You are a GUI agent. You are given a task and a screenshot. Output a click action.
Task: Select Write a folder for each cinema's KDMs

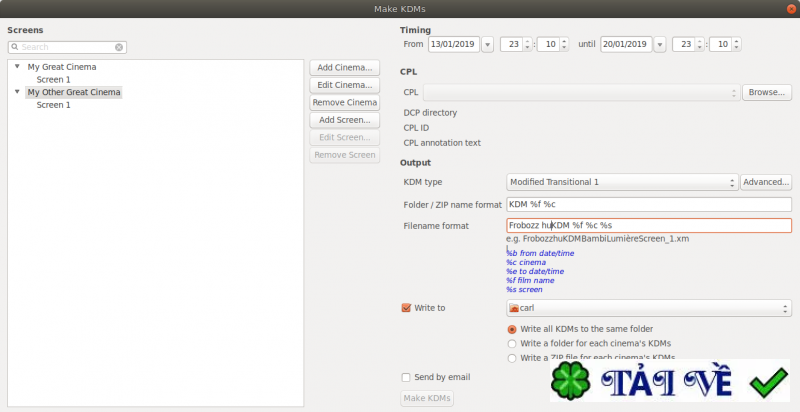[x=512, y=344]
